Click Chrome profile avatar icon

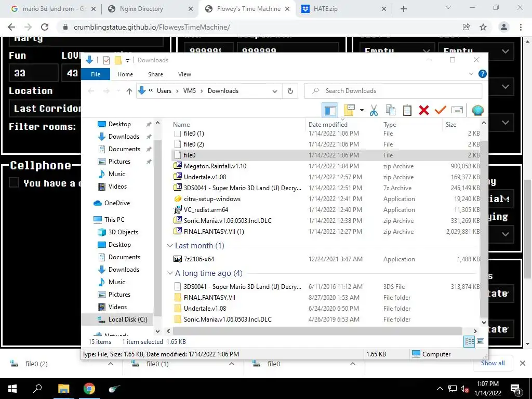pyautogui.click(x=504, y=27)
